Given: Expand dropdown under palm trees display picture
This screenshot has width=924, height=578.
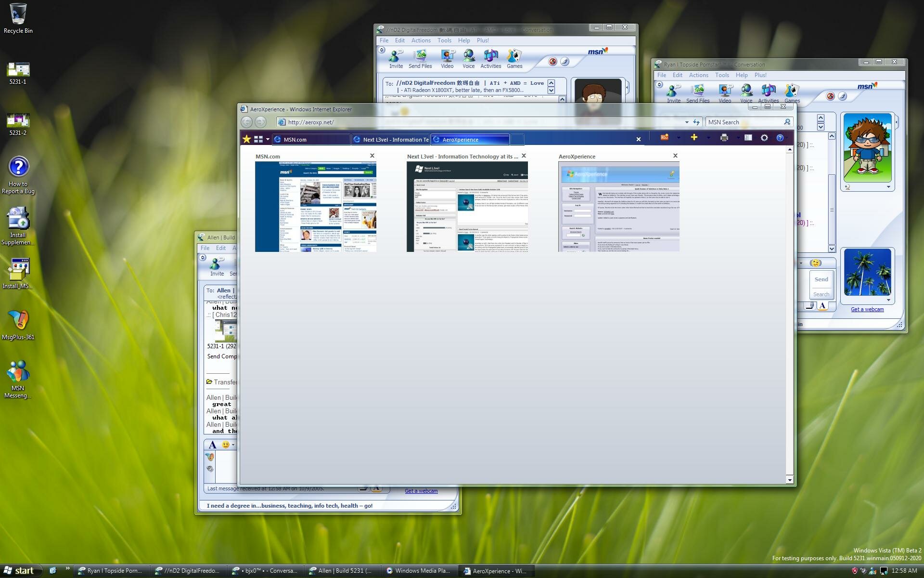Looking at the screenshot, I should tap(888, 300).
